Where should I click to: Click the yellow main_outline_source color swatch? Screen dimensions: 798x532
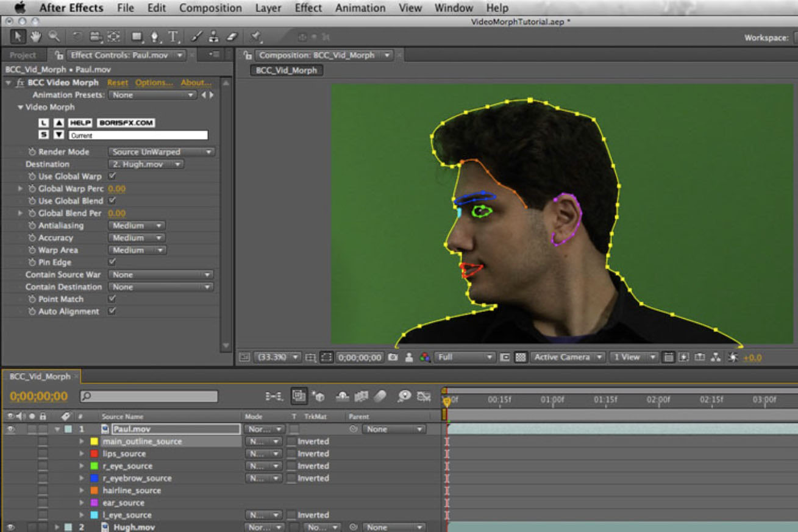[94, 441]
